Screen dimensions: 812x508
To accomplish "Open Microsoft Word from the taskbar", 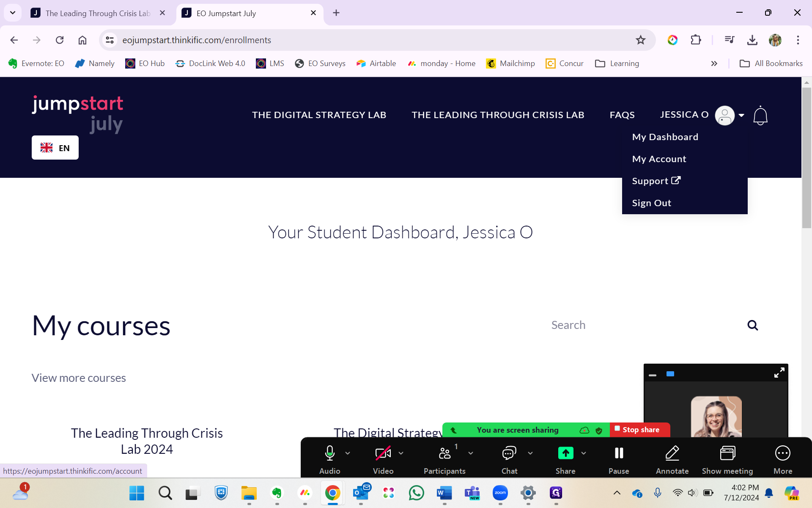I will tap(444, 493).
